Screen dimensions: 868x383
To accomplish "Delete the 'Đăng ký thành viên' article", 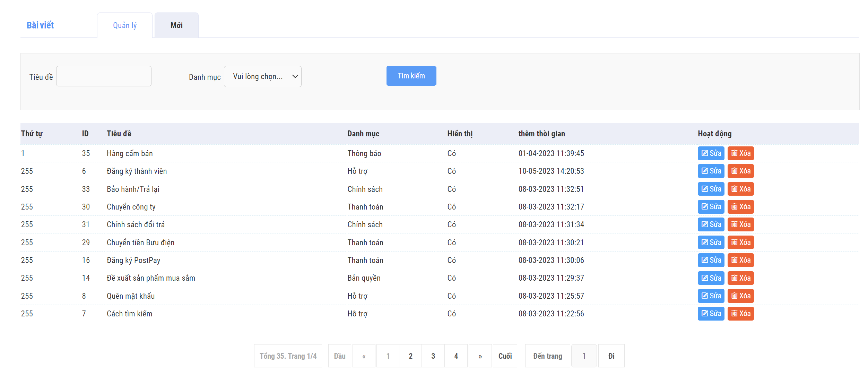I will 740,171.
